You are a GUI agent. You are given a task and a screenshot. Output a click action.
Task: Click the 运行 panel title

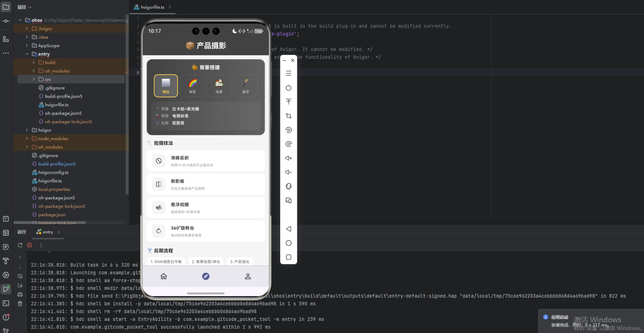pyautogui.click(x=22, y=232)
